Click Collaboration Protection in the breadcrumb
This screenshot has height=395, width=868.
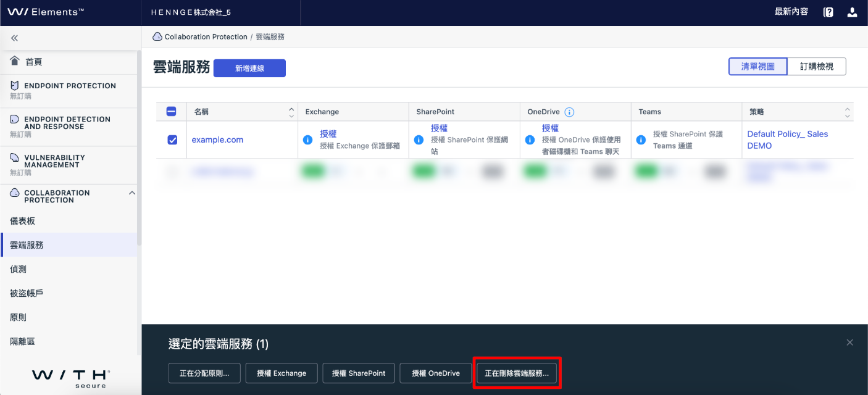click(x=206, y=37)
